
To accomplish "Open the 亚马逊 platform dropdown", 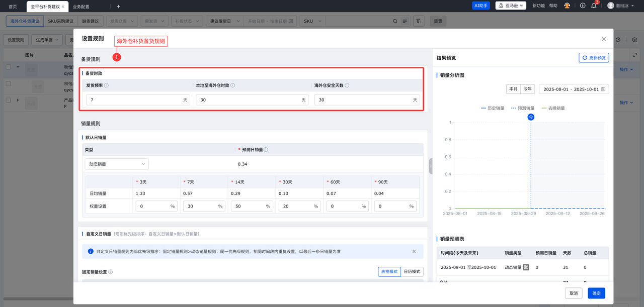I will (511, 6).
